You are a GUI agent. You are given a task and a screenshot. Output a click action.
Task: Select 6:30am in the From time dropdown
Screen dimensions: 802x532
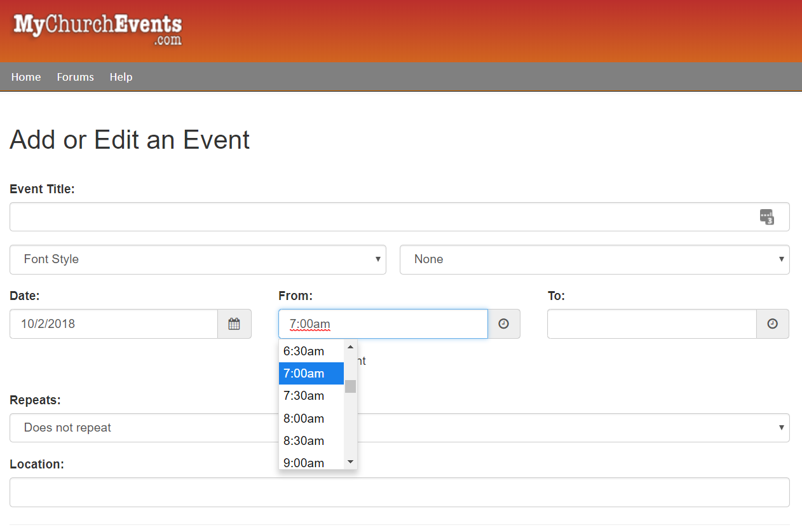(304, 350)
